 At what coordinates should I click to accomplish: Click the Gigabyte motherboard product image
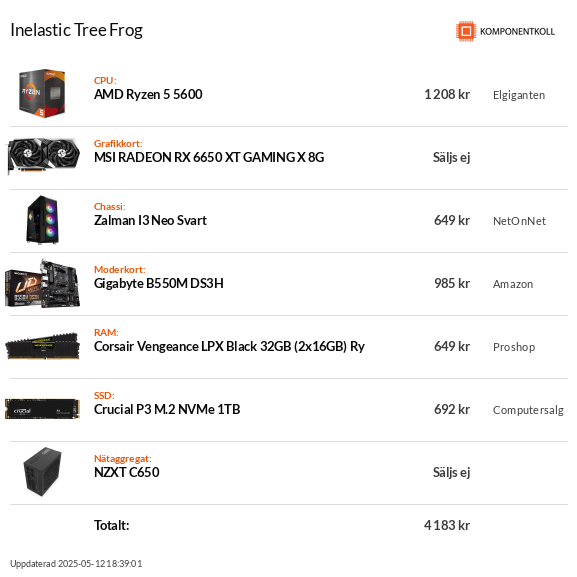[x=42, y=283]
